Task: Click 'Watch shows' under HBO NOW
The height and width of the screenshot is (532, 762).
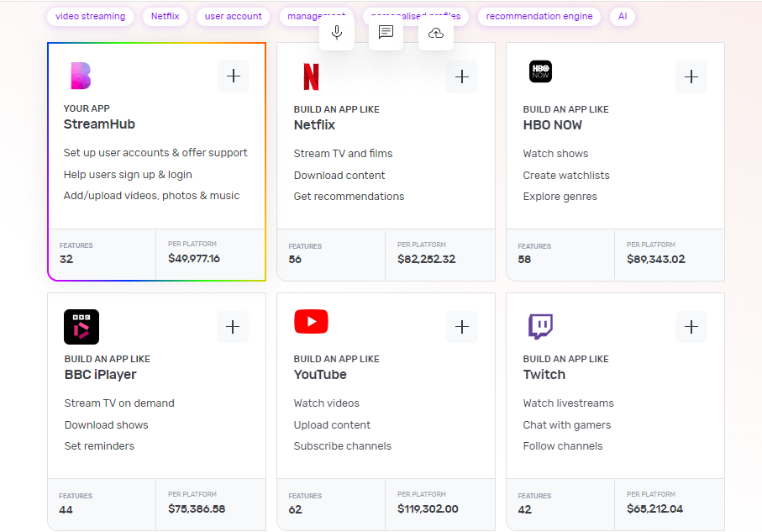Action: (x=555, y=154)
